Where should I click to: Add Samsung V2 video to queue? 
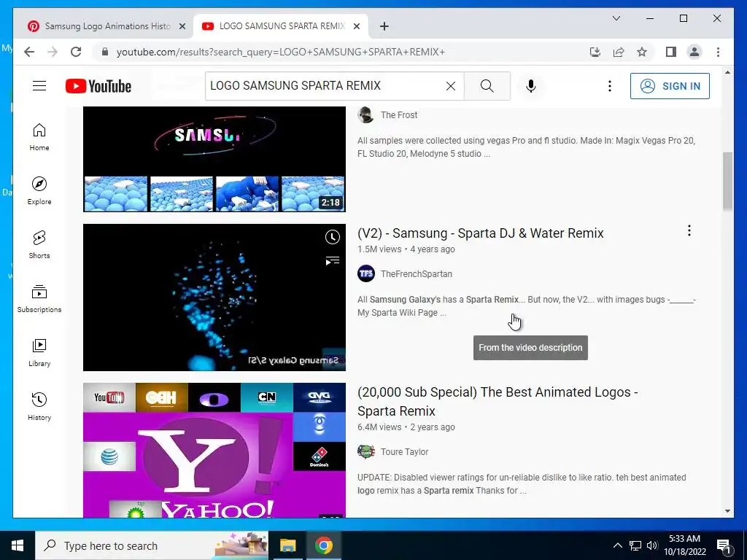coord(332,260)
